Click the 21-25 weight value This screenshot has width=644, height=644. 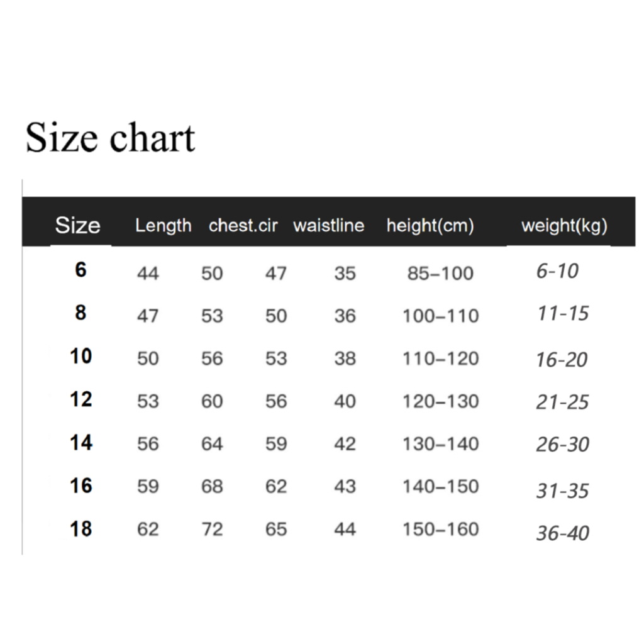(563, 402)
